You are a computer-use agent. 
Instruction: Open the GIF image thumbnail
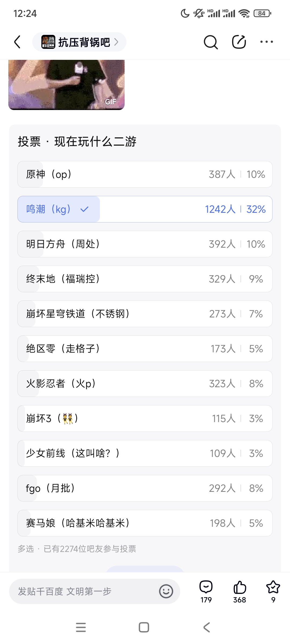pos(66,85)
